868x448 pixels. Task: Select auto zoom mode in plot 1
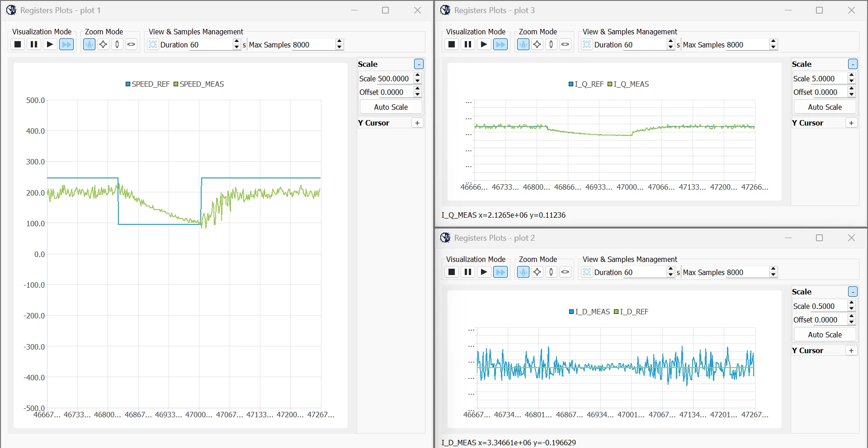(90, 44)
